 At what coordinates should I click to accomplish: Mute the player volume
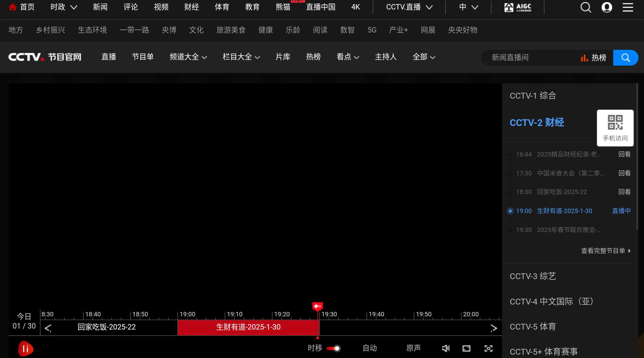click(445, 348)
